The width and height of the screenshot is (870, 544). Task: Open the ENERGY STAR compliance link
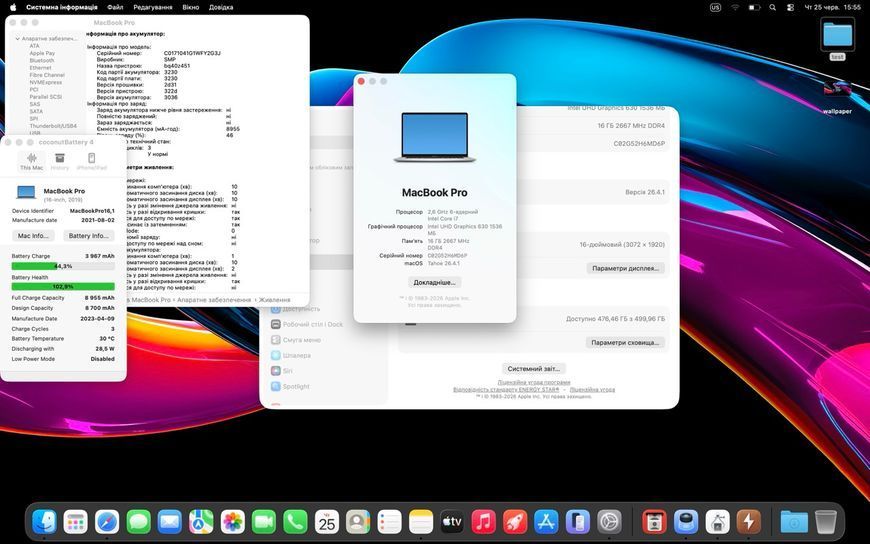506,390
